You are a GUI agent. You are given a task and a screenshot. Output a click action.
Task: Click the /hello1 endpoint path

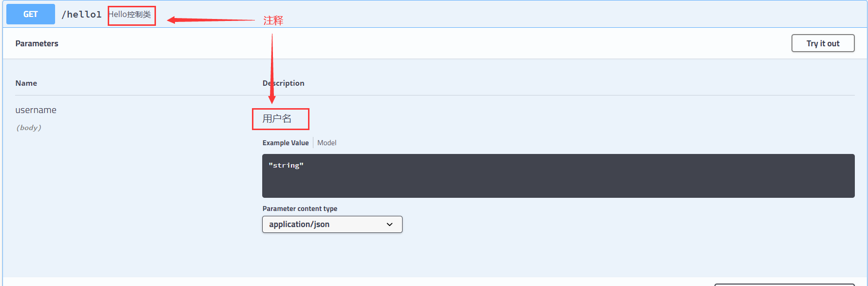(x=81, y=15)
